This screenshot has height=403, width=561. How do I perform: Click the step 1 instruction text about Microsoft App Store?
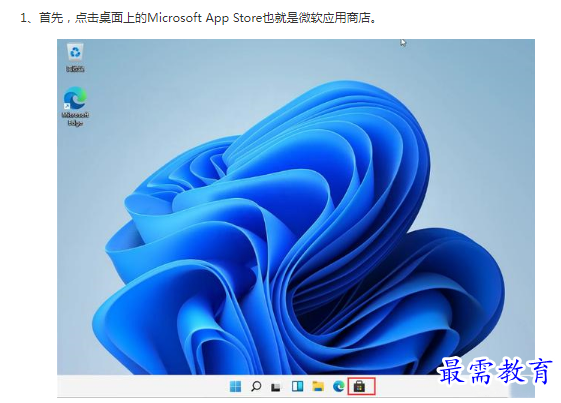(x=199, y=18)
